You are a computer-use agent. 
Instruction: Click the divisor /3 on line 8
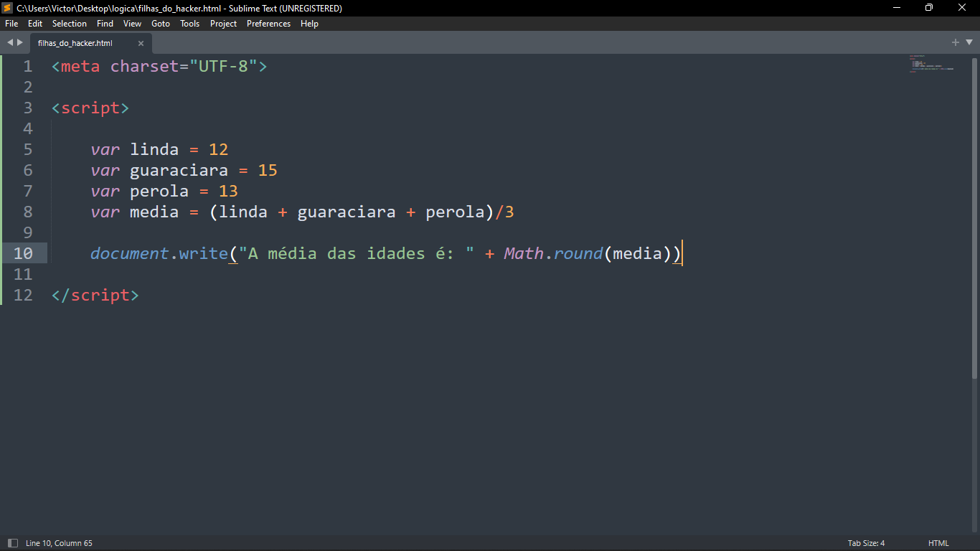coord(505,212)
